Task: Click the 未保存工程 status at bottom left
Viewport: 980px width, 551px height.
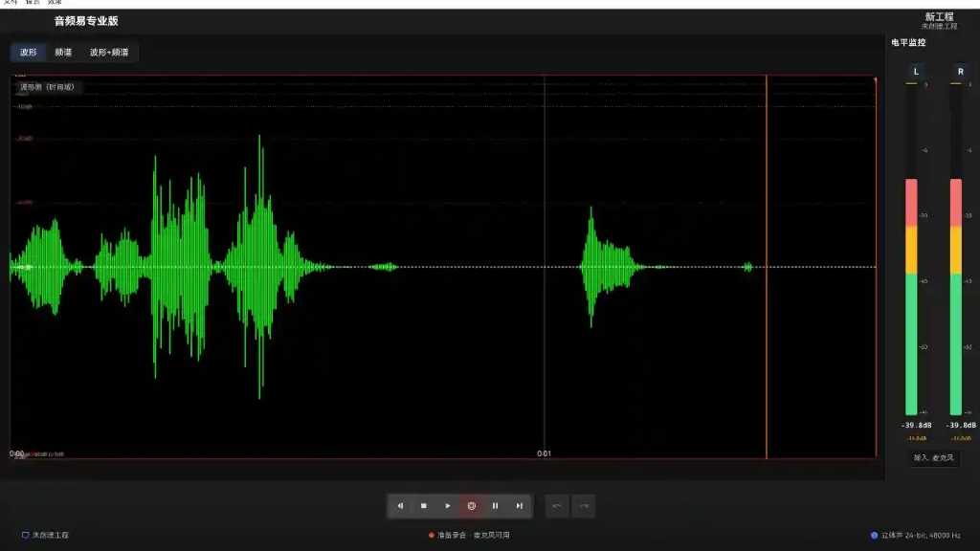Action: point(45,535)
